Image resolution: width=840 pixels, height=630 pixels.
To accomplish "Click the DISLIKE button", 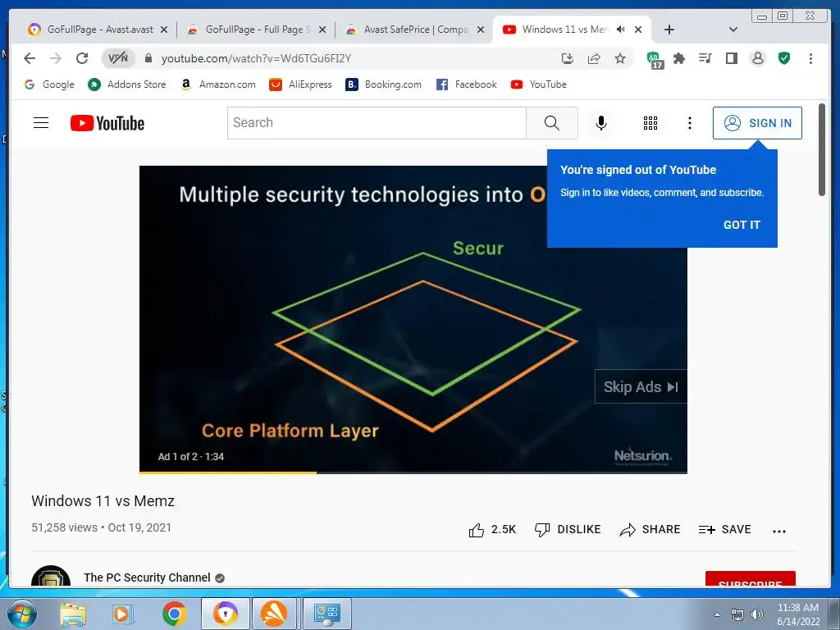I will [x=568, y=530].
